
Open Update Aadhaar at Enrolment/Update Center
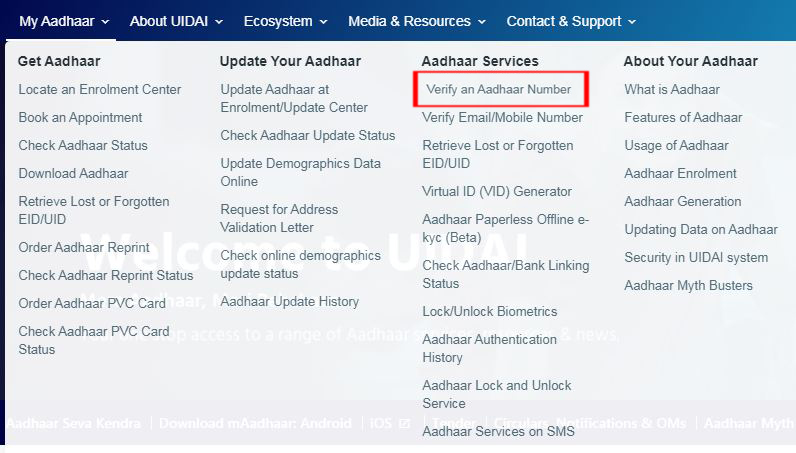(294, 99)
